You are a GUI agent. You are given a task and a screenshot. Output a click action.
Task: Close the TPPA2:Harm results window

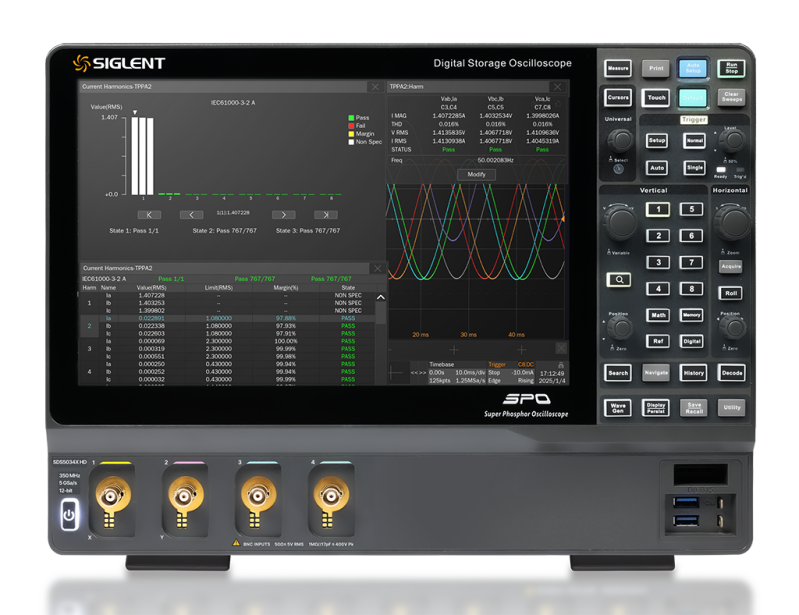558,87
